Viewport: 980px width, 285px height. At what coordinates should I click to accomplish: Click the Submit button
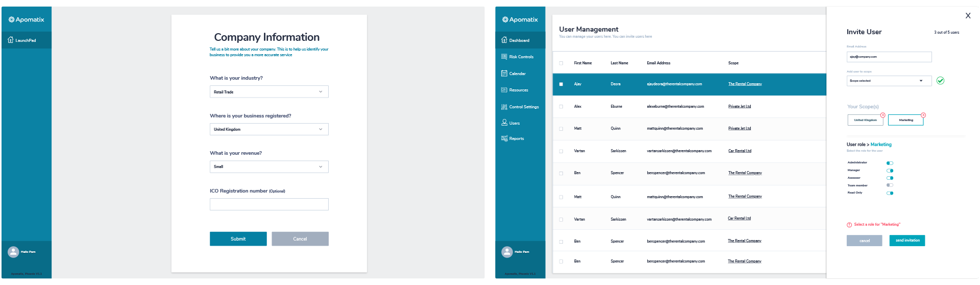coord(238,239)
